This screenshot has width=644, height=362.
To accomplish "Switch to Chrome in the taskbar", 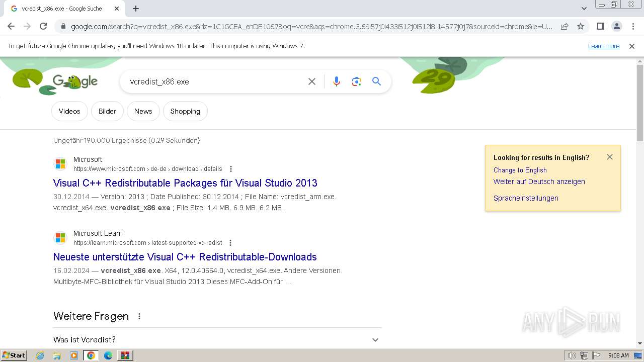I will coord(91,355).
